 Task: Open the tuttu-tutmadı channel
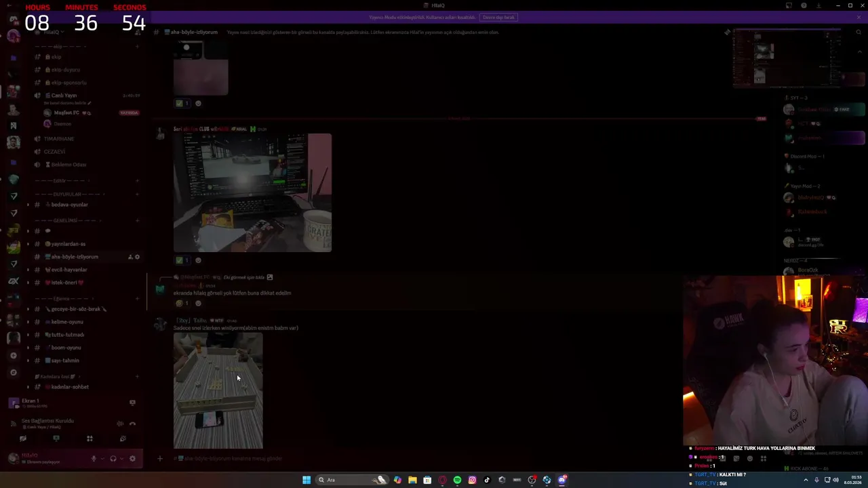point(68,335)
